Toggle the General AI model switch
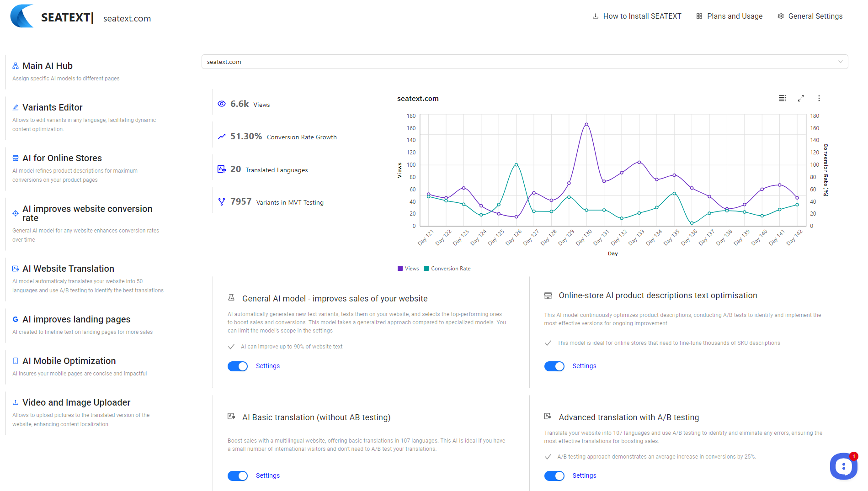Screen dimensions: 868x491 [x=238, y=366]
